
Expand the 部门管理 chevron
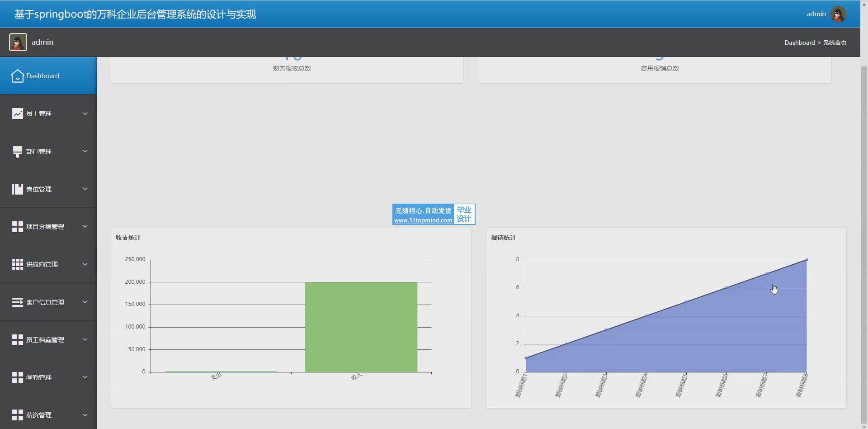coord(85,151)
